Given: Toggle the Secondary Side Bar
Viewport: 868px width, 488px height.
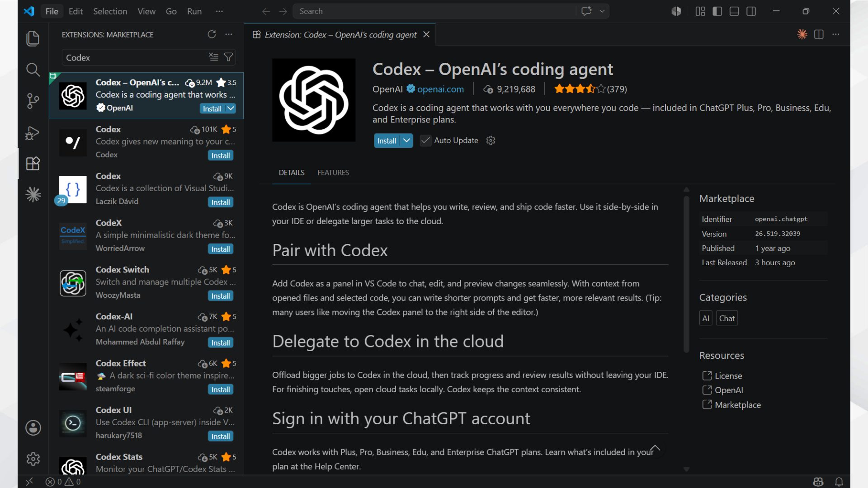Looking at the screenshot, I should pos(751,11).
